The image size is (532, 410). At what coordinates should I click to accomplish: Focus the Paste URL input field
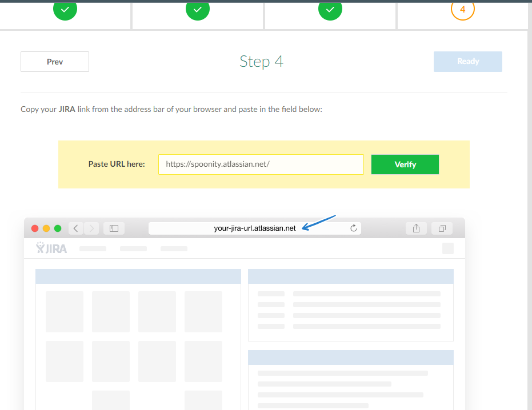pos(261,164)
